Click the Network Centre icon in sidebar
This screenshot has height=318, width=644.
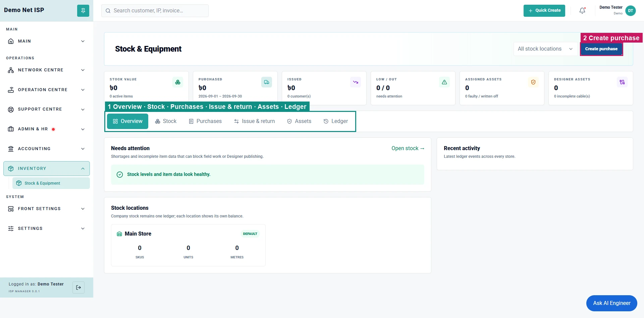click(x=11, y=70)
